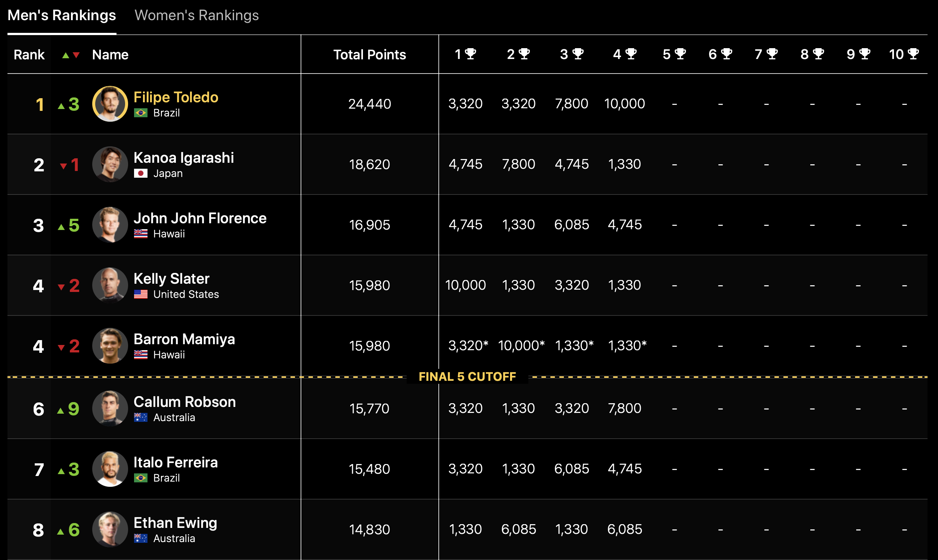
Task: Click Kanoa Igarashi's avatar photo
Action: click(110, 165)
